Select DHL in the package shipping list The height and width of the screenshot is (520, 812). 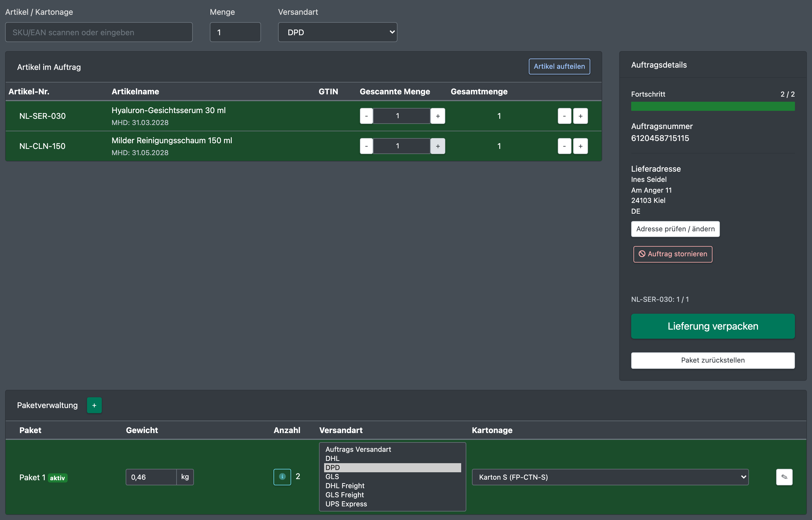(x=392, y=458)
